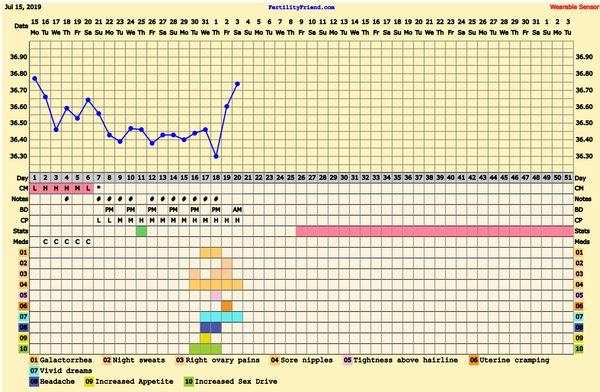
Task: Click the Meds 'C' entry on day 2
Action: click(x=46, y=242)
